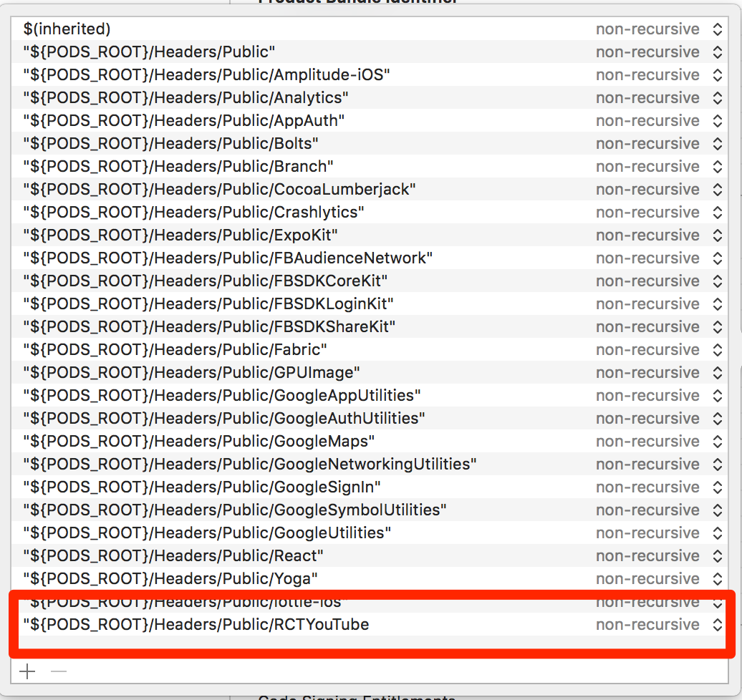Select the Headers/Public/Branch path entry
742x700 pixels.
[x=178, y=167]
